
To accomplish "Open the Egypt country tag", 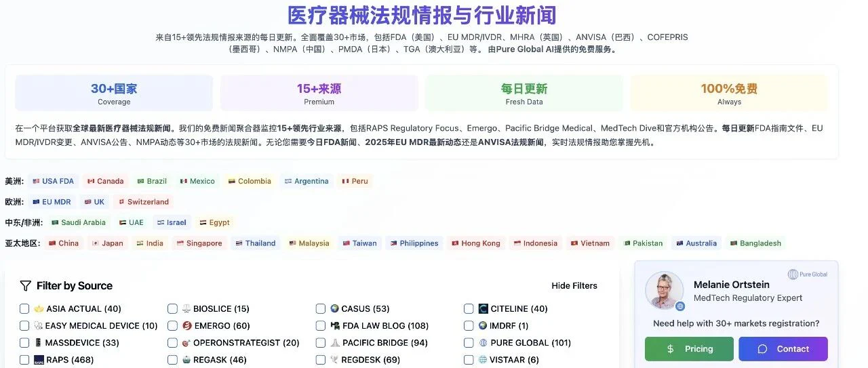I will (214, 222).
